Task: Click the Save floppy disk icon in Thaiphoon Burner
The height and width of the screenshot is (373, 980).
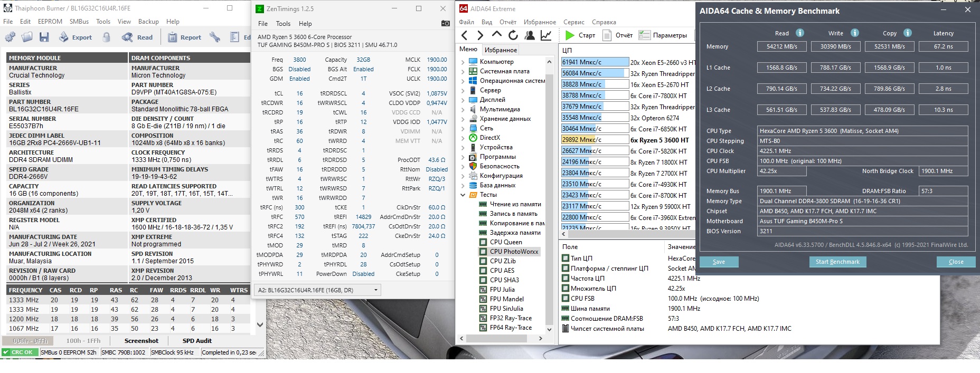Action: click(x=44, y=37)
